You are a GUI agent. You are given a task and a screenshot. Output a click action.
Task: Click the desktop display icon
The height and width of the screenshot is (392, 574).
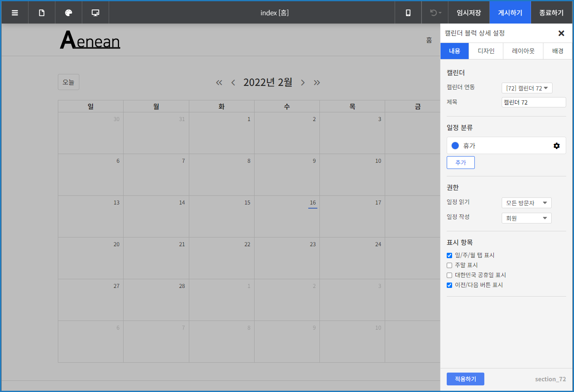(95, 12)
